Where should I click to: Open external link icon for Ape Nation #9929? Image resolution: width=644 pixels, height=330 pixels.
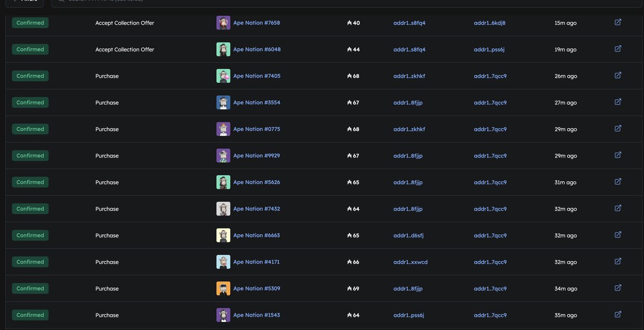(x=618, y=155)
